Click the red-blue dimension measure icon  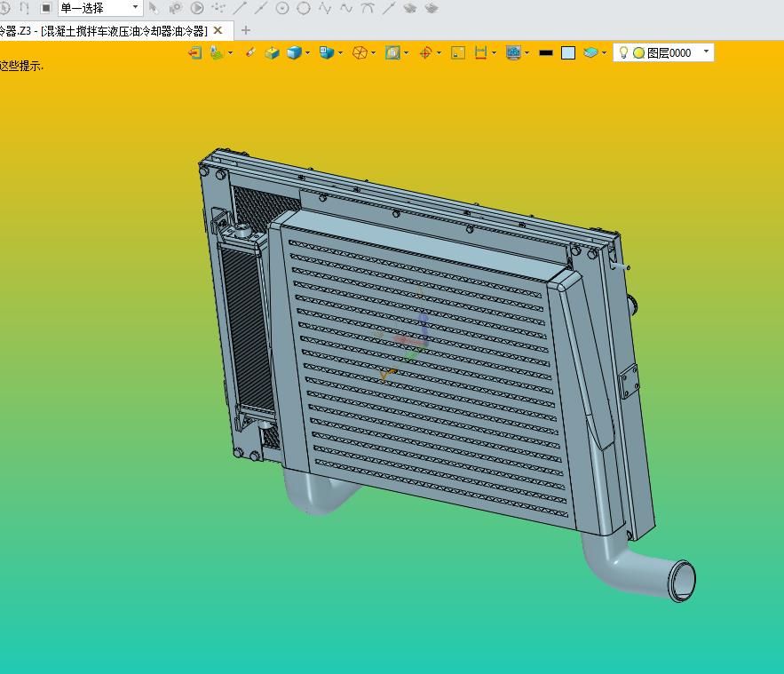click(x=480, y=52)
